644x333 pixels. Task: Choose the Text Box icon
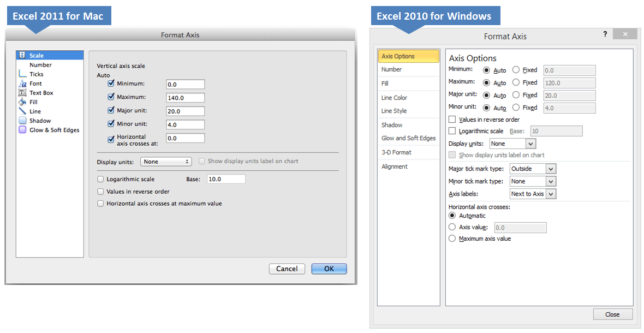[x=22, y=93]
